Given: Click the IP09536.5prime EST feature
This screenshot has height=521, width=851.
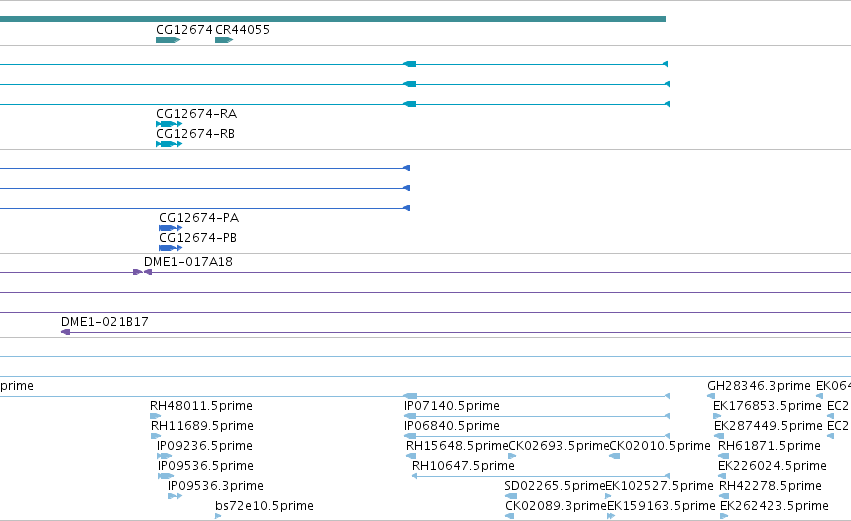Looking at the screenshot, I should click(166, 476).
